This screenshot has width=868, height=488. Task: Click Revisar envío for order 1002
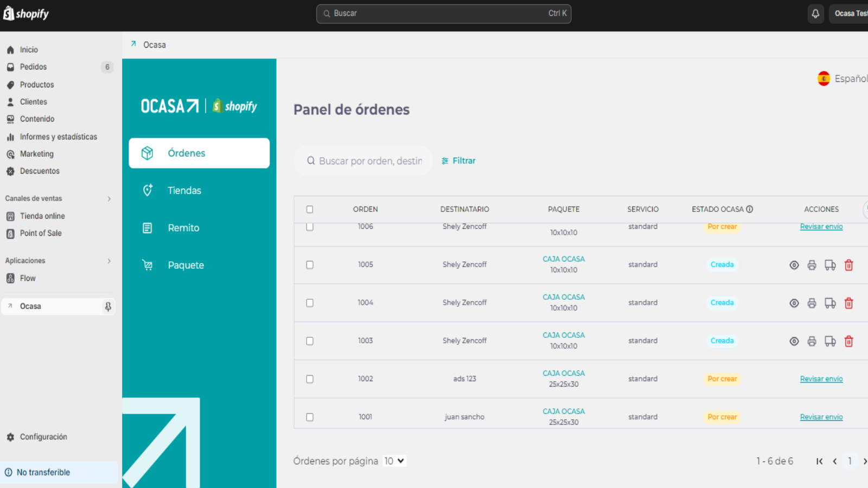coord(821,379)
